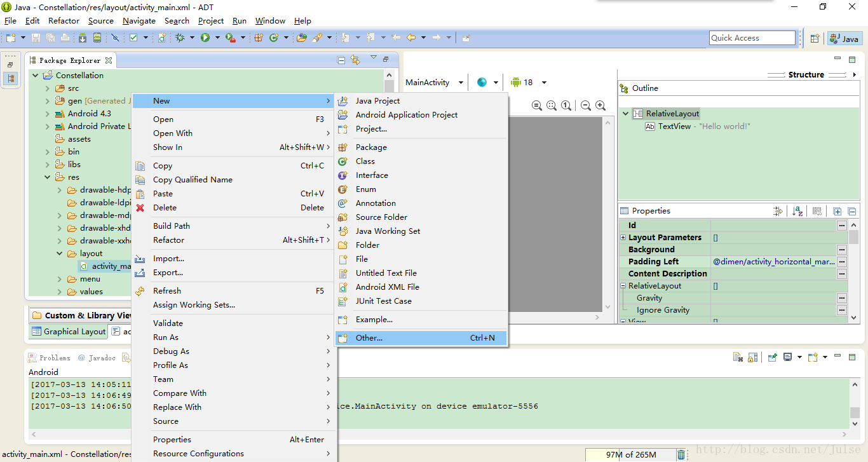
Task: Open the Debug button dropdown arrow
Action: point(192,38)
